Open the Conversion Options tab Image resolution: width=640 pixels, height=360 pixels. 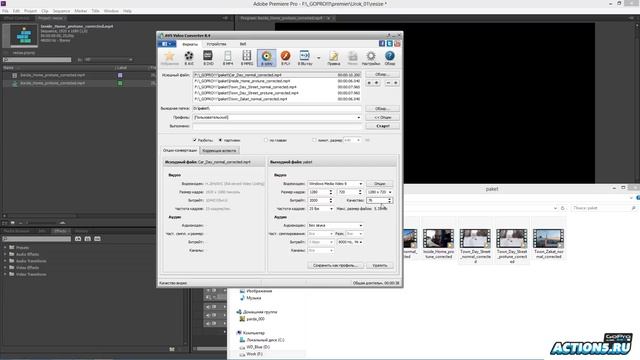point(180,151)
